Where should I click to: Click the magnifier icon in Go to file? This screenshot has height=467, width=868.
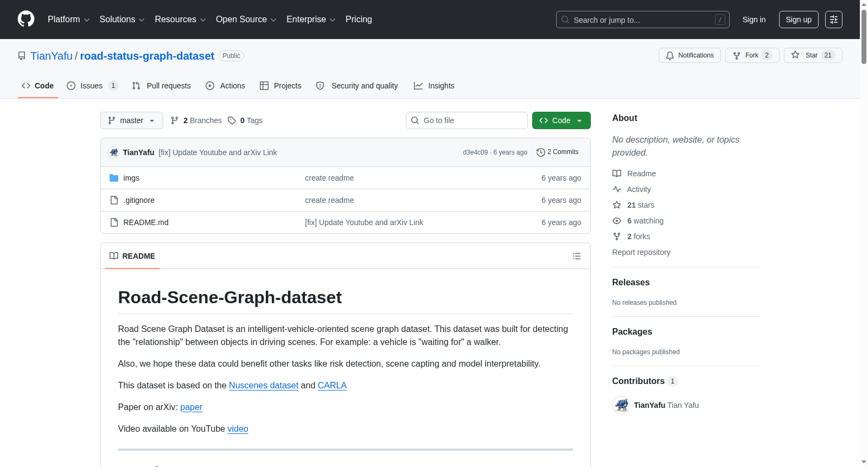click(415, 120)
